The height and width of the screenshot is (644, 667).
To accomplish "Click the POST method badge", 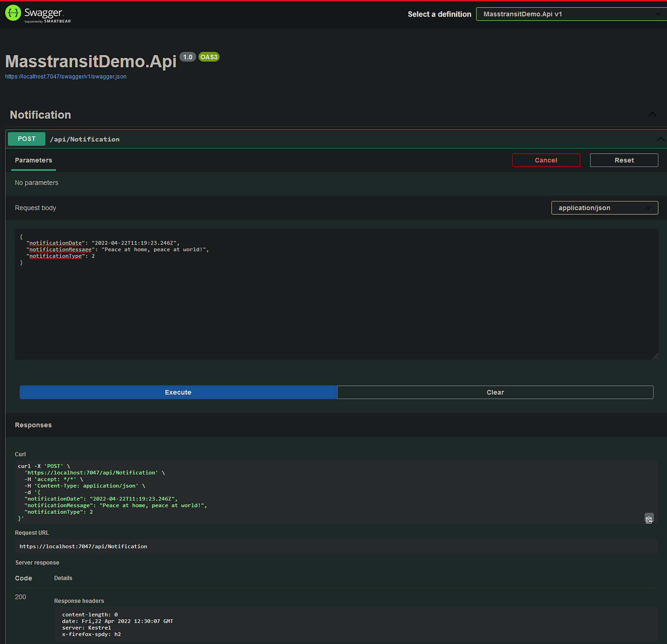I will tap(27, 139).
